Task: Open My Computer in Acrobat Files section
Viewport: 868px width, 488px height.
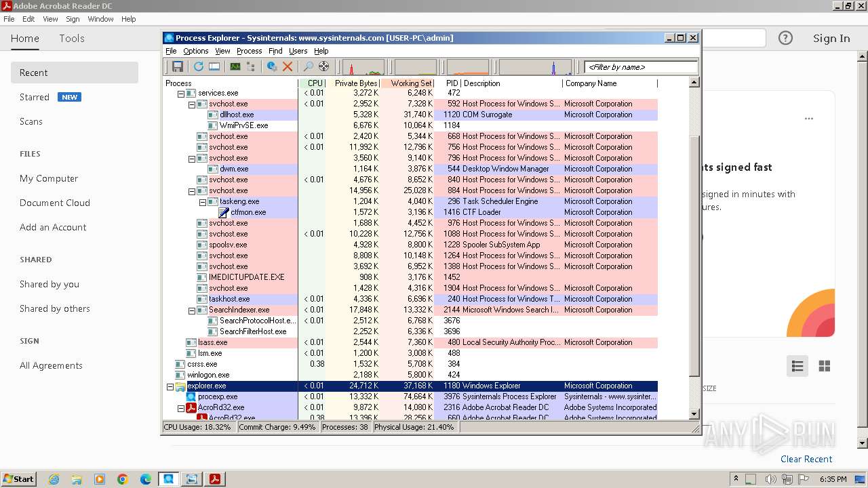Action: coord(49,178)
